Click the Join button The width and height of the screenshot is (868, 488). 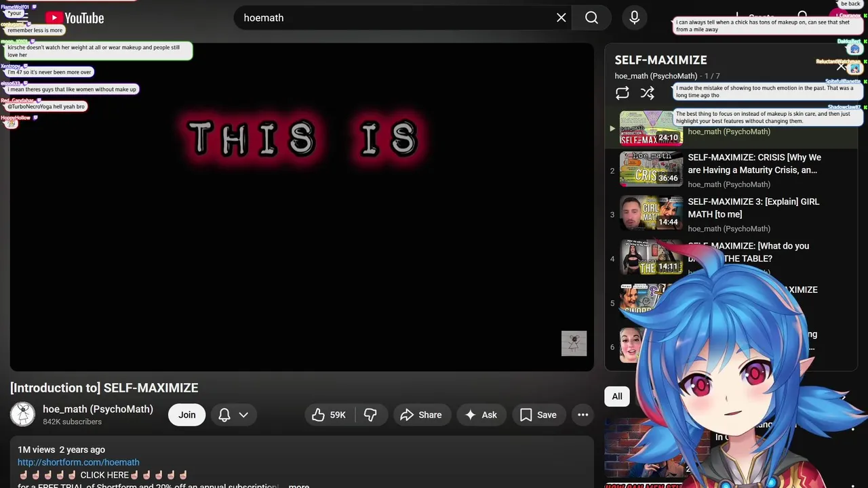click(x=187, y=415)
